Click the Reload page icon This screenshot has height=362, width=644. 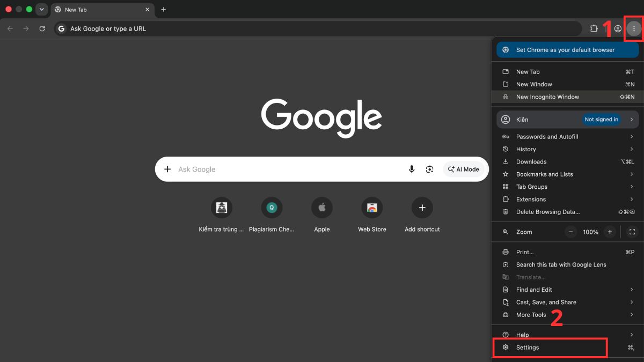[42, 28]
